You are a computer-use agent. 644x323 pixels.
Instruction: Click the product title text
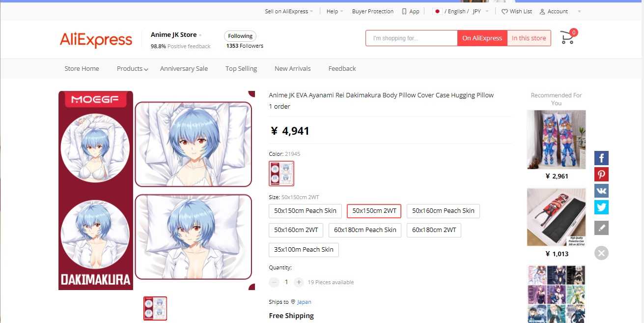click(381, 95)
